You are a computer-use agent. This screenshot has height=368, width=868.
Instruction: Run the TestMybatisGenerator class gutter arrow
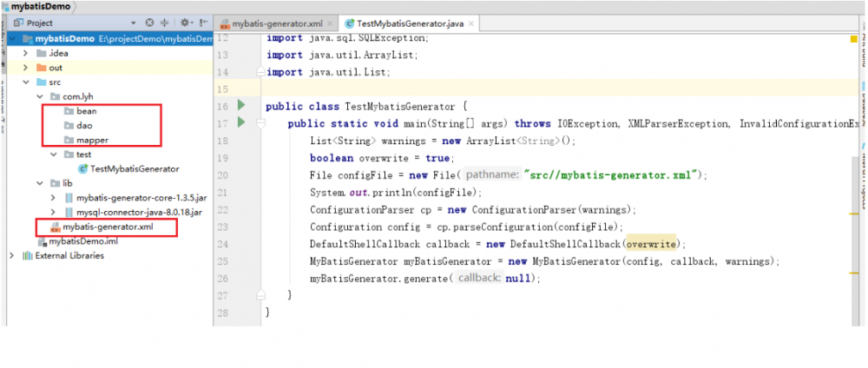point(240,105)
